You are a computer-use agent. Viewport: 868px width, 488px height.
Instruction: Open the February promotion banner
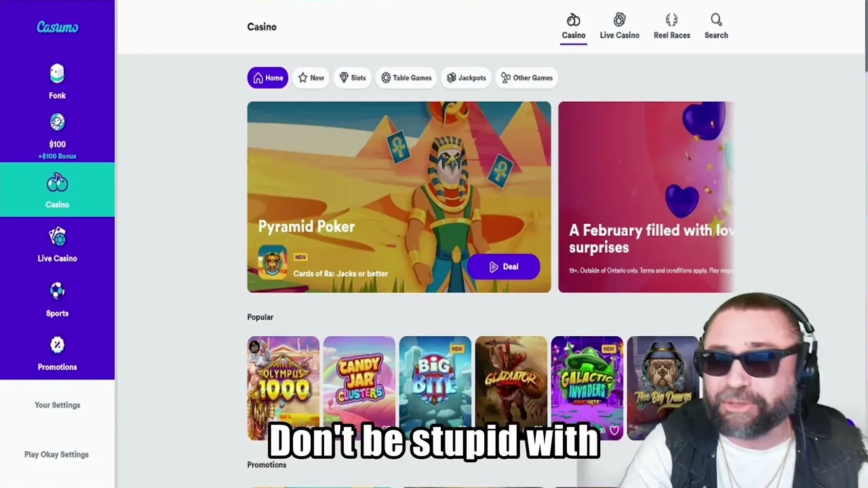pos(646,197)
